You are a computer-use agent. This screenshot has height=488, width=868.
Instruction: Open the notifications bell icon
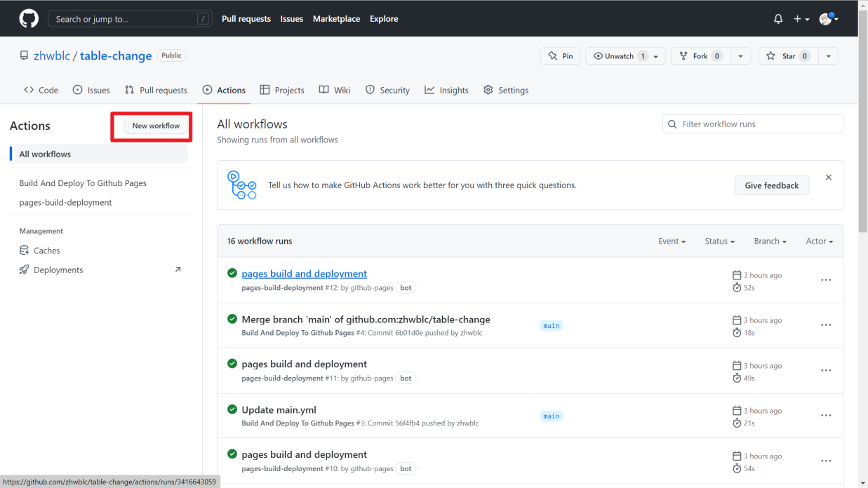[x=778, y=19]
